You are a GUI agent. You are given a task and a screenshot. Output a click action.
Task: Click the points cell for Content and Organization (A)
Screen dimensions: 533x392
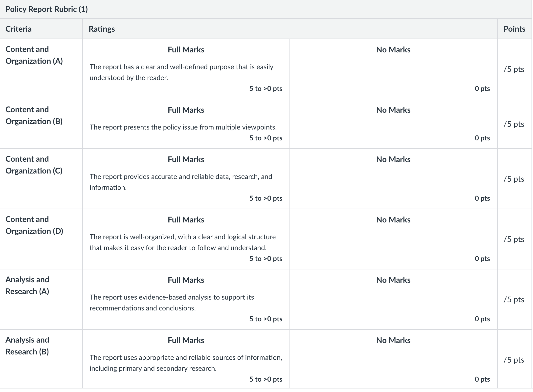[514, 69]
